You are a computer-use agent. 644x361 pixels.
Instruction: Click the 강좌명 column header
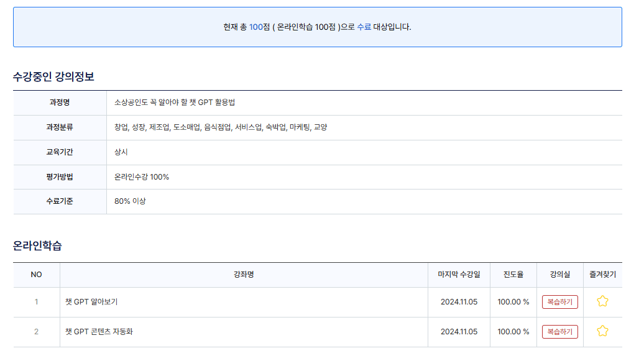click(244, 275)
